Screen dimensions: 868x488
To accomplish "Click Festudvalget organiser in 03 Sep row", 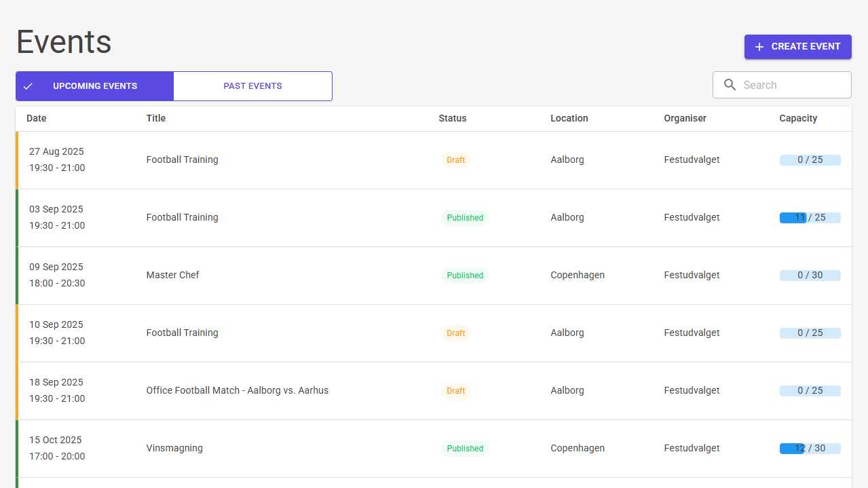I will [x=692, y=218].
